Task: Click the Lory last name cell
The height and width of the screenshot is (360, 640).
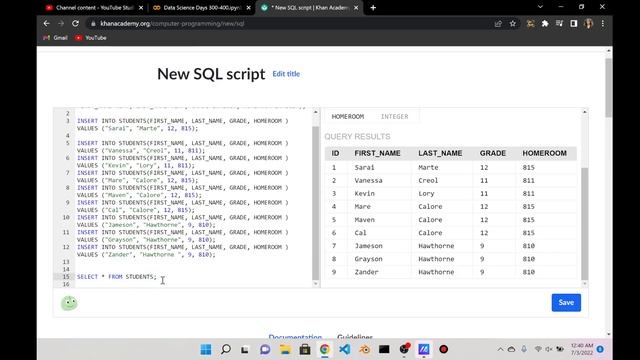Action: (426, 193)
